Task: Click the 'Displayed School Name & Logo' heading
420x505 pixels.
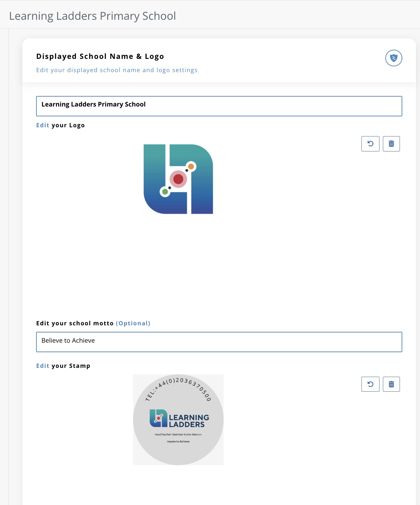Action: (x=100, y=56)
